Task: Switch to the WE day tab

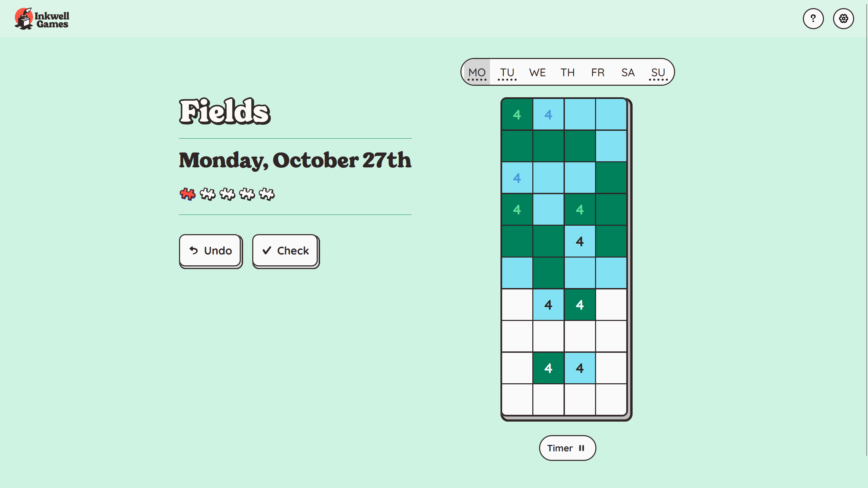Action: tap(537, 72)
